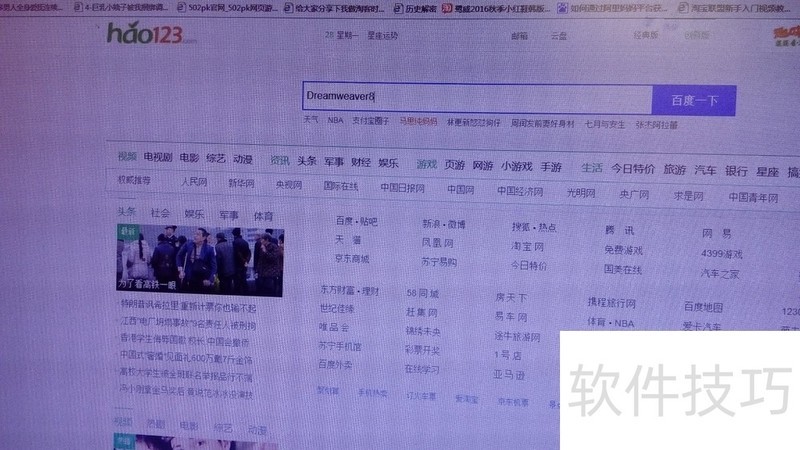Open the 唯品会 site link

334,327
